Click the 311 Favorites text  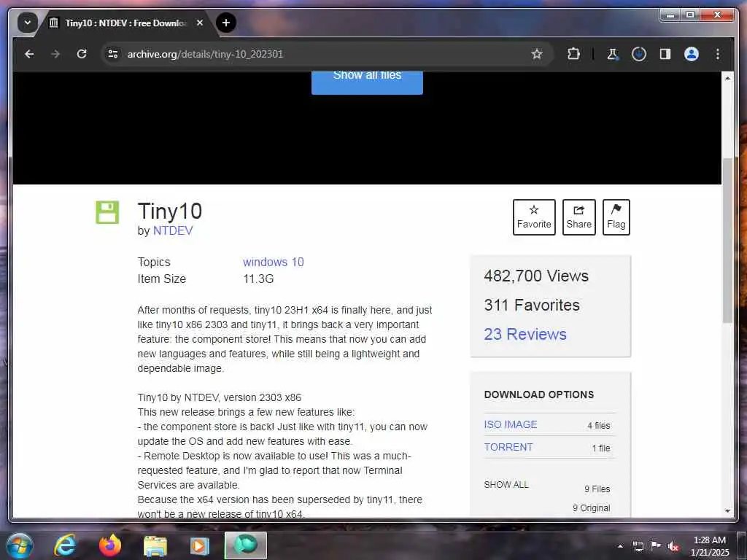pos(532,305)
